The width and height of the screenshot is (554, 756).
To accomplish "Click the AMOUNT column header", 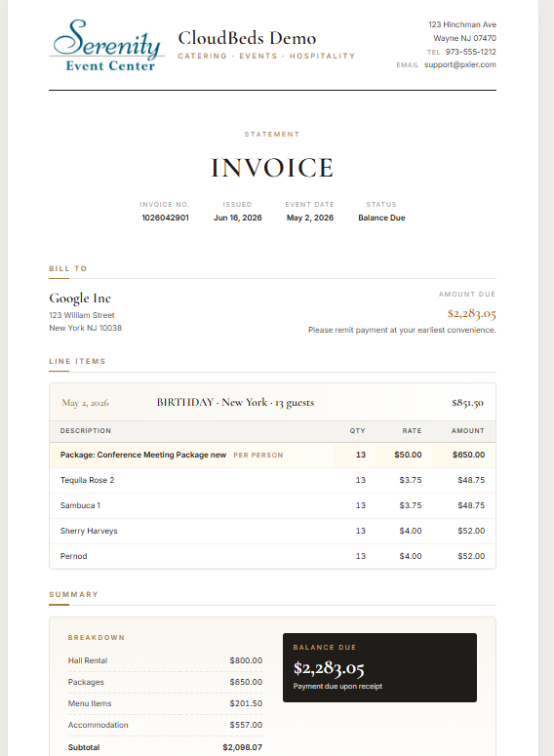I will click(x=468, y=430).
